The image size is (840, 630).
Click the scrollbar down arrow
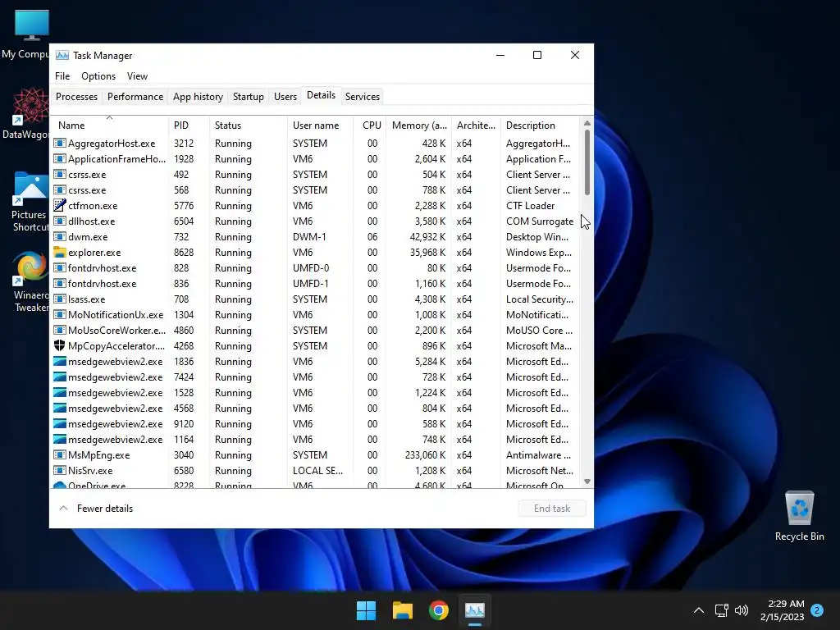coord(587,482)
